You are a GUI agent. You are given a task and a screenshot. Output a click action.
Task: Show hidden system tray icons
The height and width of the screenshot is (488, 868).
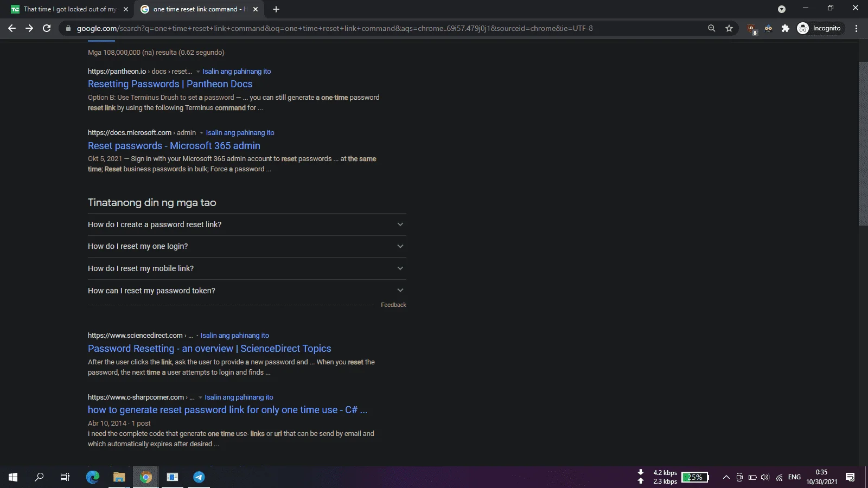[726, 477]
